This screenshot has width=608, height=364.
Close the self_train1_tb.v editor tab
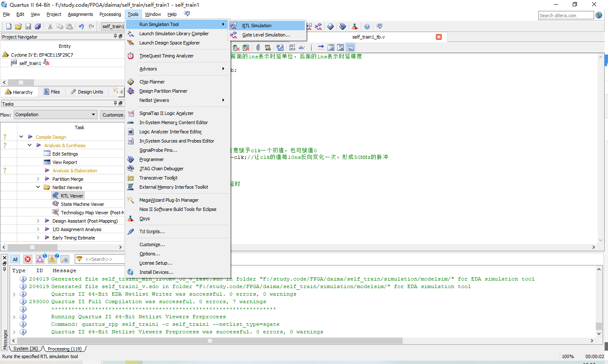click(439, 37)
